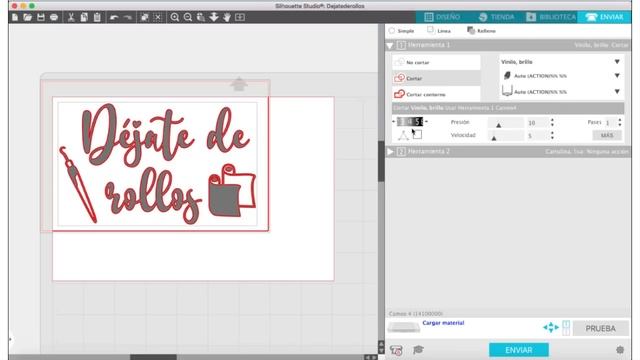Expand the Herramienta 2 section
Screen dimensions: 640x360
[x=390, y=152]
